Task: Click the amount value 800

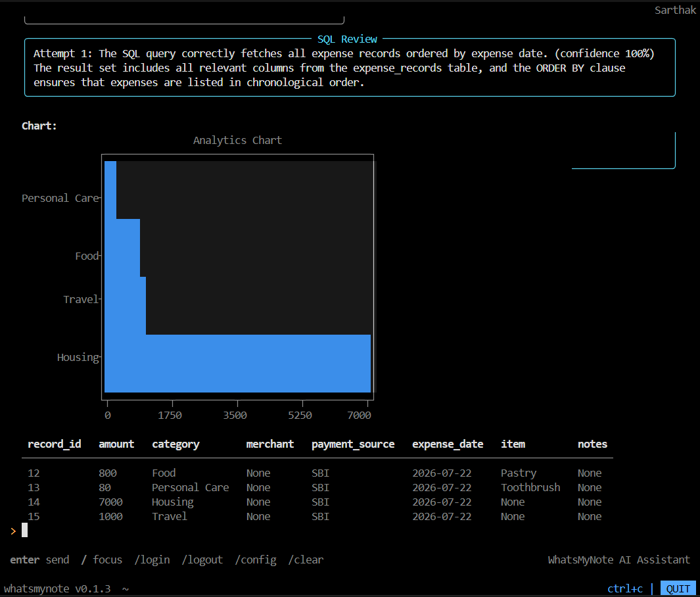Action: click(x=108, y=473)
